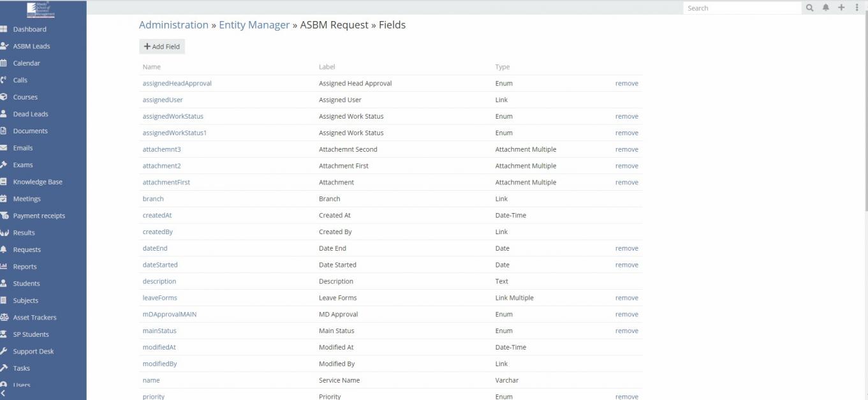This screenshot has height=400, width=868.
Task: Click the Asset Trackers scale icon
Action: point(4,318)
